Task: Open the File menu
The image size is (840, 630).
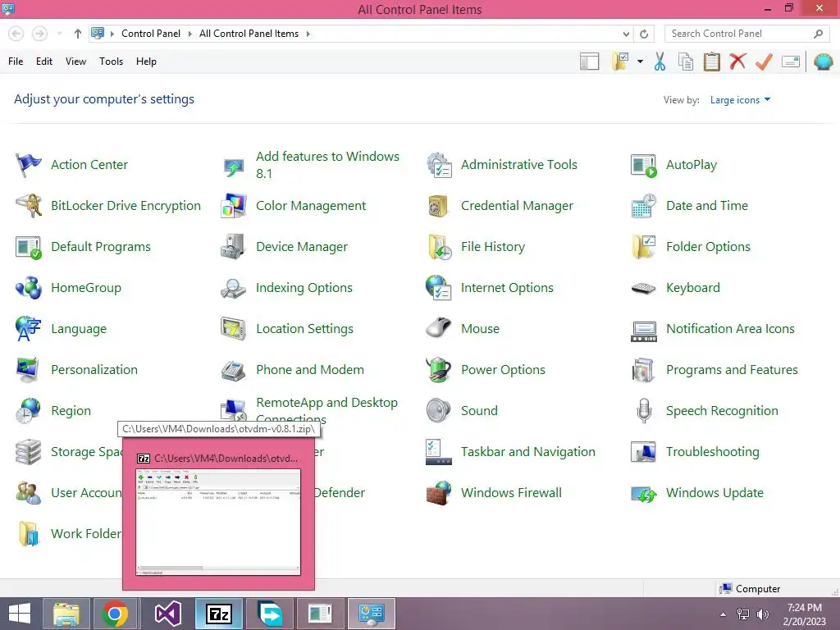Action: pos(16,62)
